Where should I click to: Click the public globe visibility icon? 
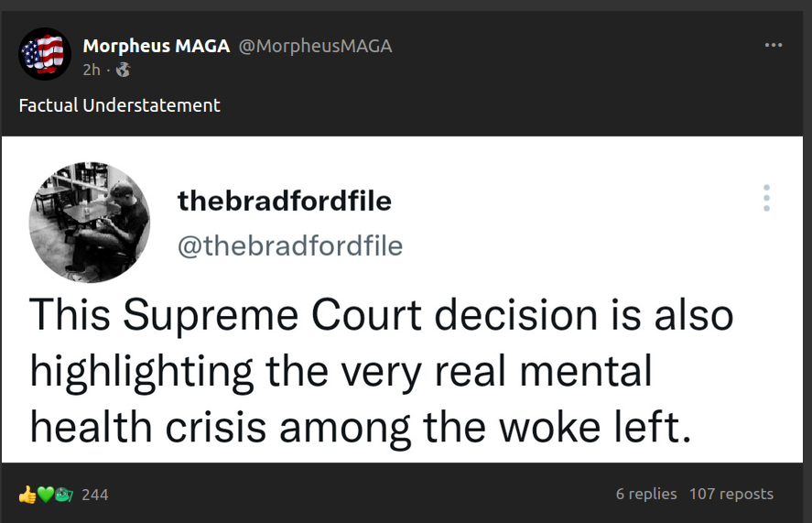[x=123, y=70]
